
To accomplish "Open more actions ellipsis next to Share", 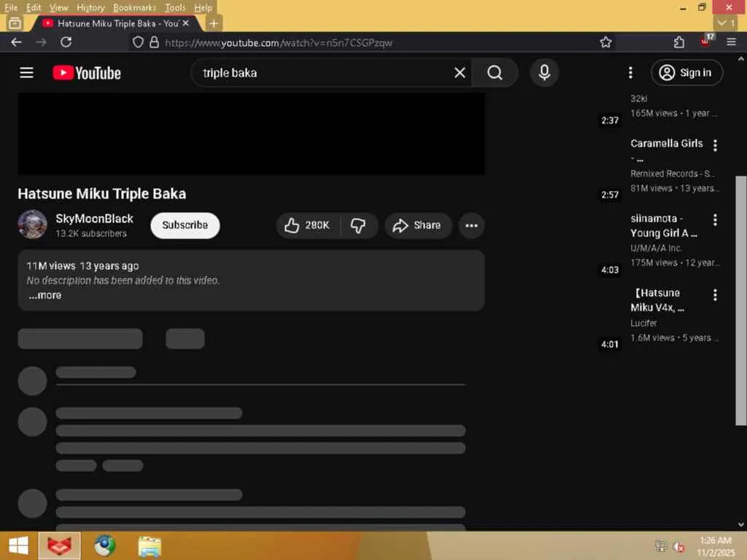I will pyautogui.click(x=471, y=225).
